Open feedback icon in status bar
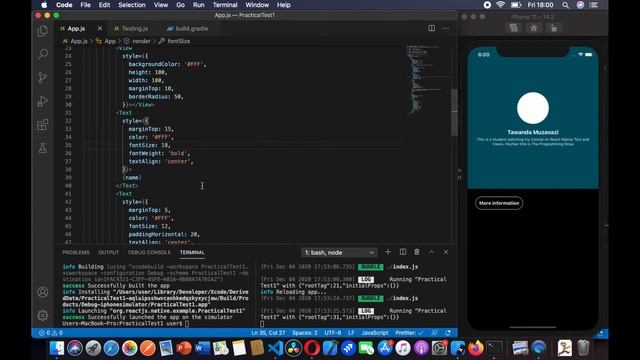The width and height of the screenshot is (640, 360). [434, 333]
